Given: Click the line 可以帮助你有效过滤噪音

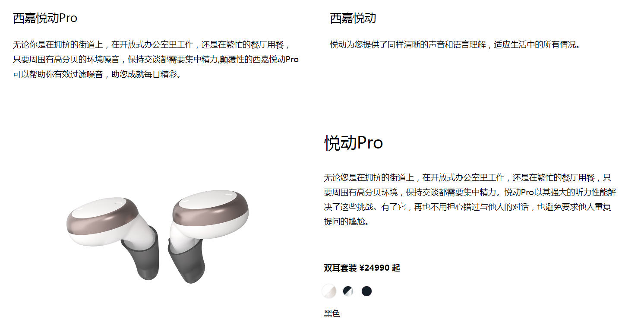Looking at the screenshot, I should tap(97, 74).
